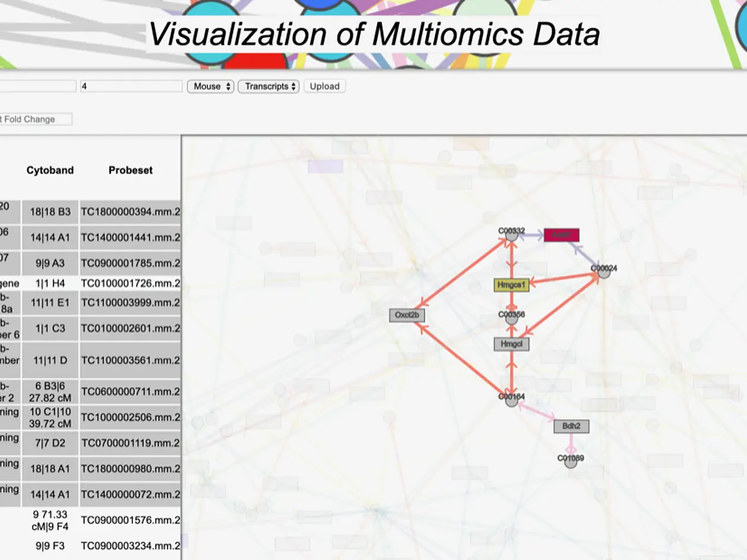This screenshot has width=747, height=560.
Task: Click probeset TC0100002601.mm.2 cell
Action: tap(130, 328)
